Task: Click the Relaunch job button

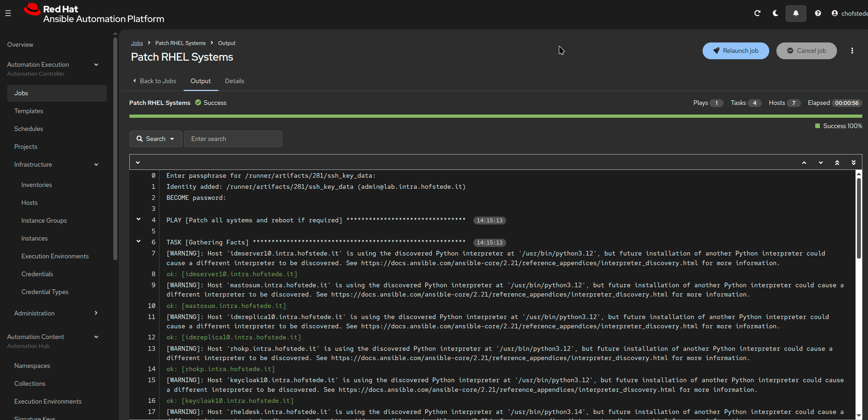Action: pyautogui.click(x=736, y=51)
